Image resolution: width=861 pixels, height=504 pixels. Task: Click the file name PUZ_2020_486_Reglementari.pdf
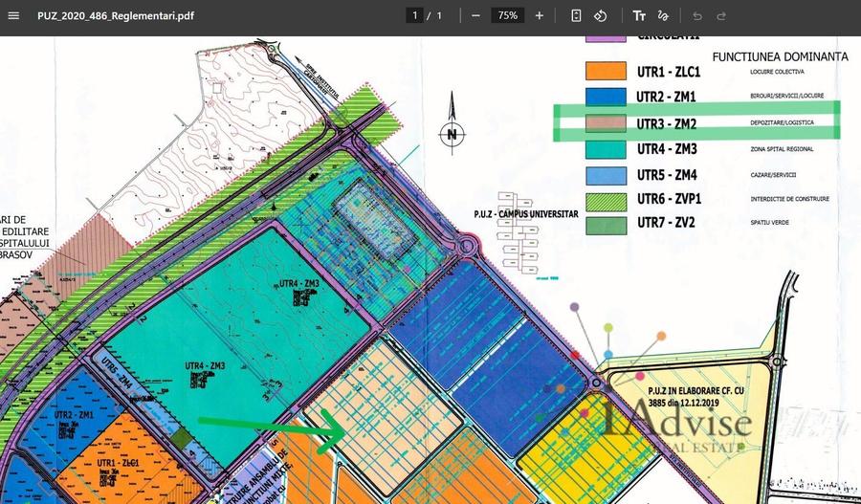click(116, 16)
